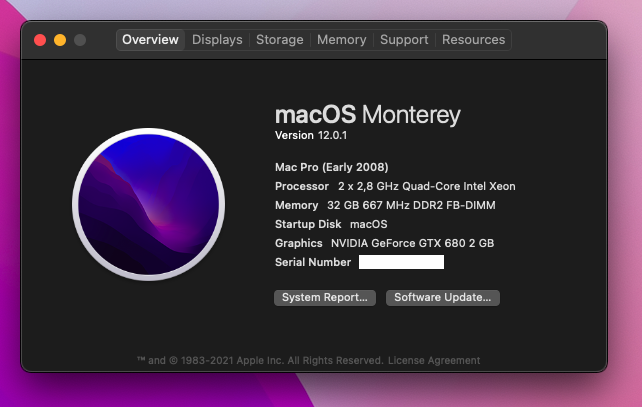
Task: Switch to the Overview tab
Action: [150, 40]
